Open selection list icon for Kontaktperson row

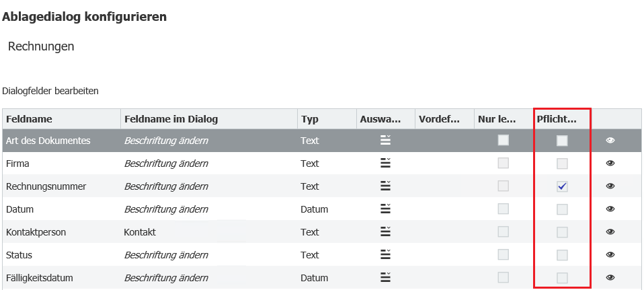coord(385,231)
